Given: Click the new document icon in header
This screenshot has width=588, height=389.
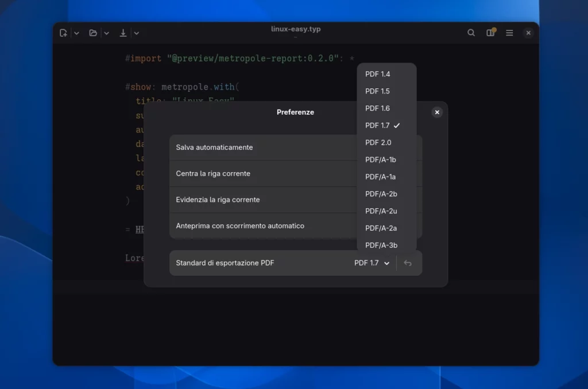Looking at the screenshot, I should pyautogui.click(x=63, y=33).
